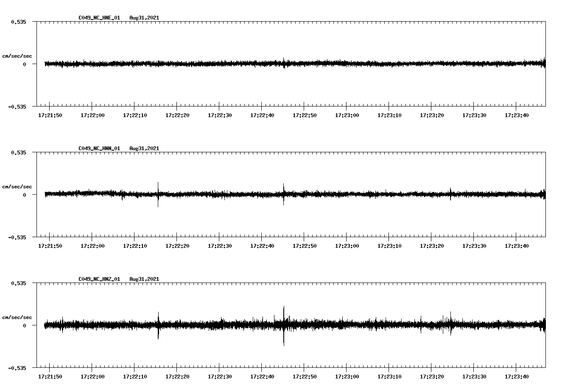Click 17:23:30 time label under HNN plot
This screenshot has width=576, height=392.
474,246
